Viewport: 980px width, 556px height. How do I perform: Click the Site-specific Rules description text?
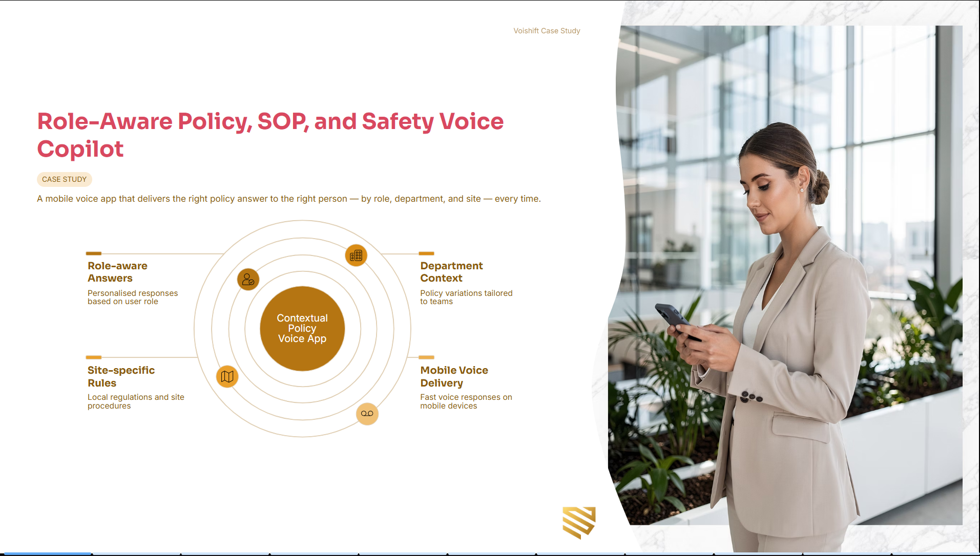pyautogui.click(x=136, y=401)
